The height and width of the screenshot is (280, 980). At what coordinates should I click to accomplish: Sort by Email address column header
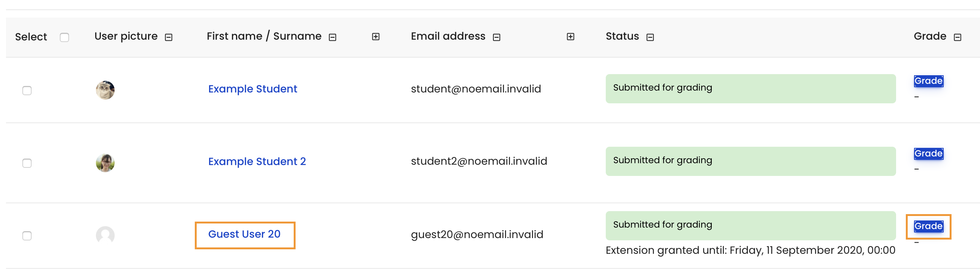448,36
